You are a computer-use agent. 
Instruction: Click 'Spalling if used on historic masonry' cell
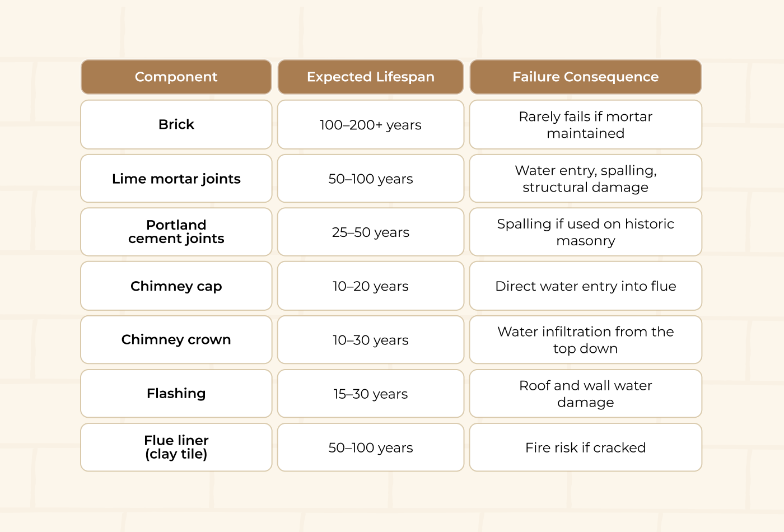pyautogui.click(x=585, y=232)
